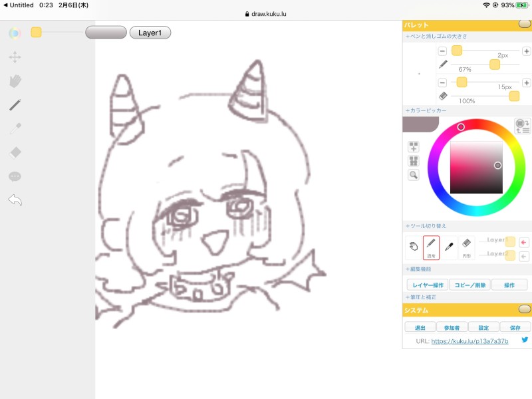Adjust Layer1 opacity slider handle in palette
This screenshot has width=532, height=399.
(x=510, y=241)
